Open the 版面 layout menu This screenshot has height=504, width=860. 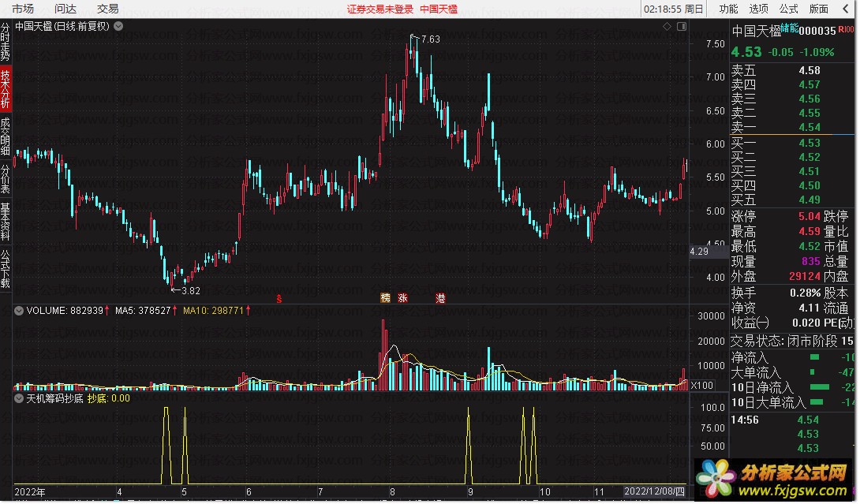pos(819,9)
